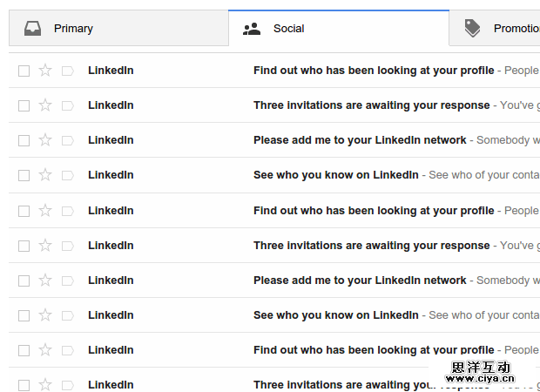540x392 pixels.
Task: Mark topmost "Please add me" email as important
Action: coord(68,140)
